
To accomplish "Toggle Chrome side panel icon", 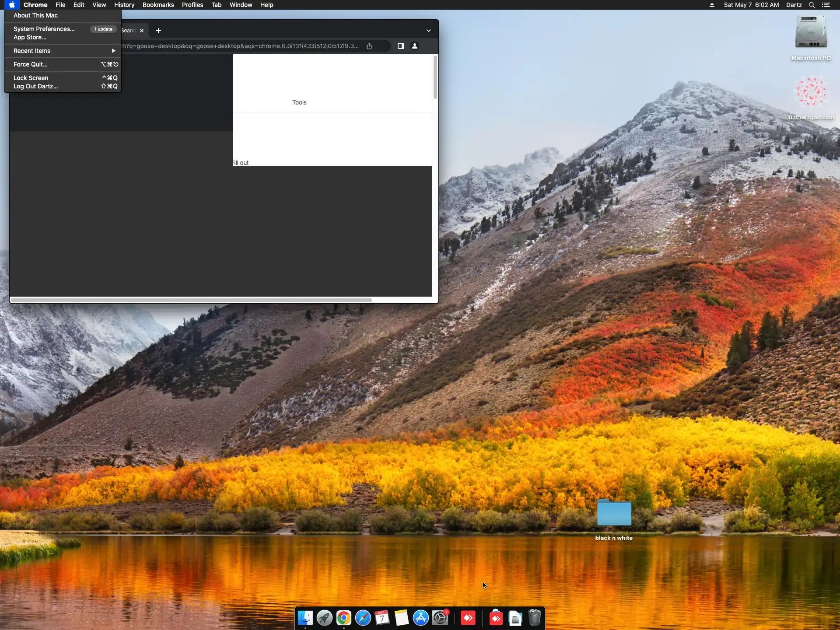I will [400, 46].
